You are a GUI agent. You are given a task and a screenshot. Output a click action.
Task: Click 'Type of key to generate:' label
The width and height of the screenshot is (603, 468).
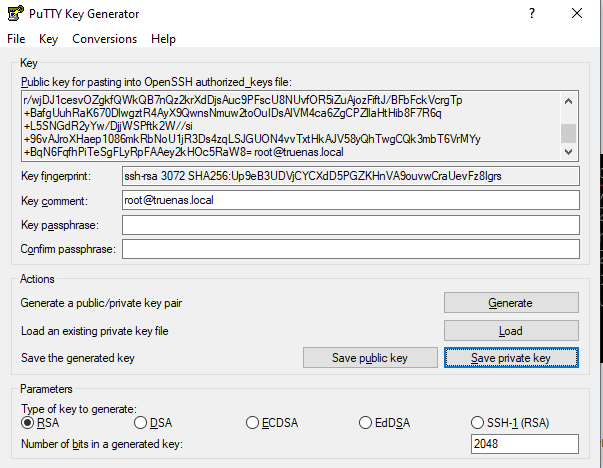(x=79, y=408)
